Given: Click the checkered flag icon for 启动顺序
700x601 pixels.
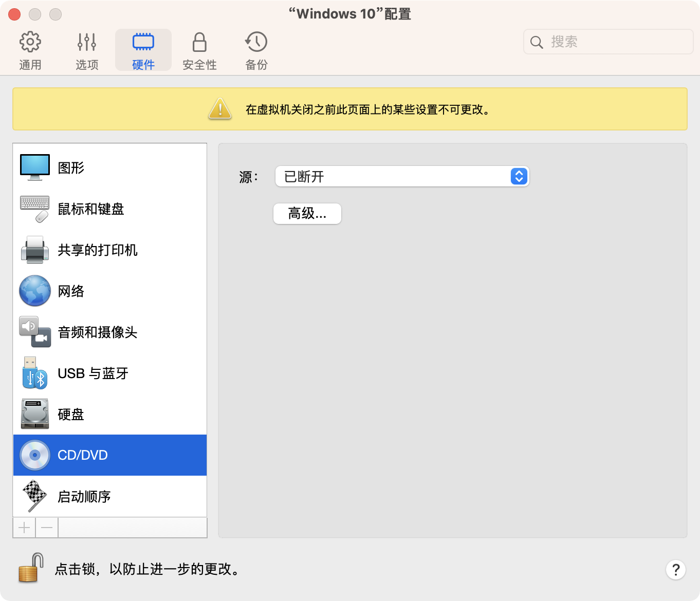Looking at the screenshot, I should 34,496.
